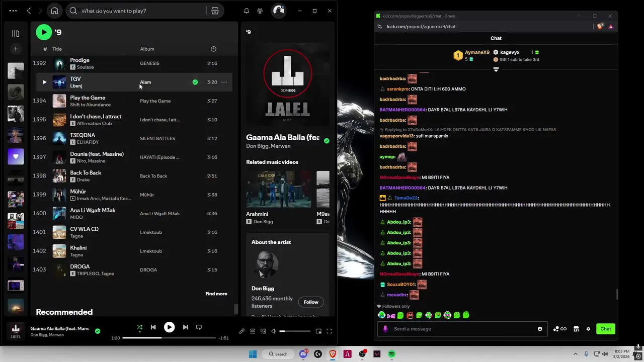Click the purple microphone icon in chat
The width and height of the screenshot is (644, 362).
click(385, 329)
